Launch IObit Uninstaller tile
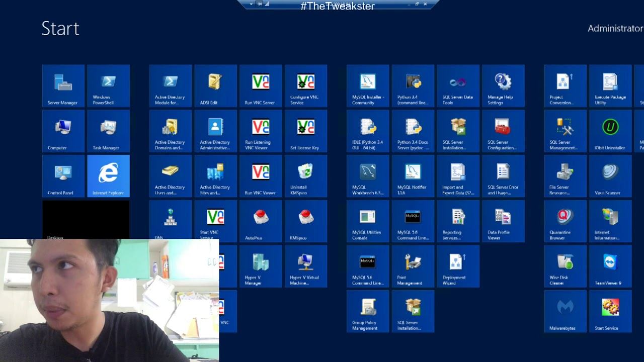This screenshot has height=362, width=644. click(610, 131)
